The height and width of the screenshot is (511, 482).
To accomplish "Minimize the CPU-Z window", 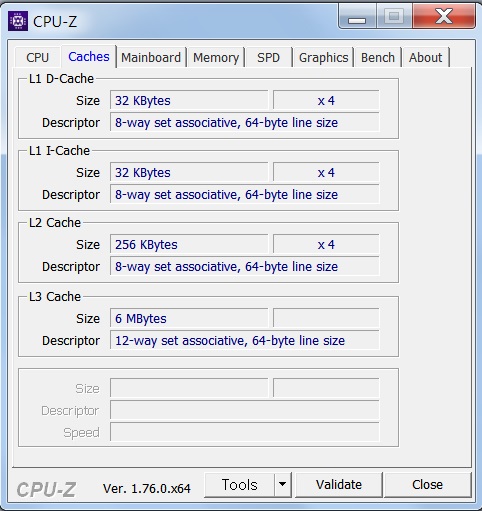I will [x=357, y=17].
